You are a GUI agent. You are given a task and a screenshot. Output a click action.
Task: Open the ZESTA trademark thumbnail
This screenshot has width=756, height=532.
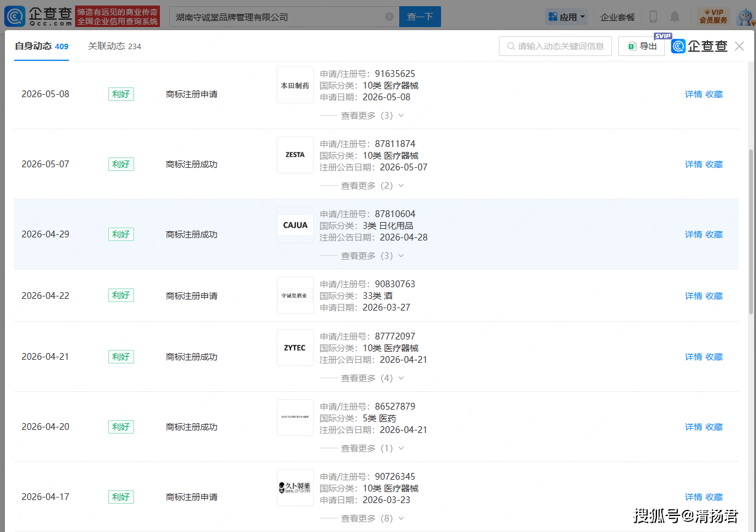[295, 155]
